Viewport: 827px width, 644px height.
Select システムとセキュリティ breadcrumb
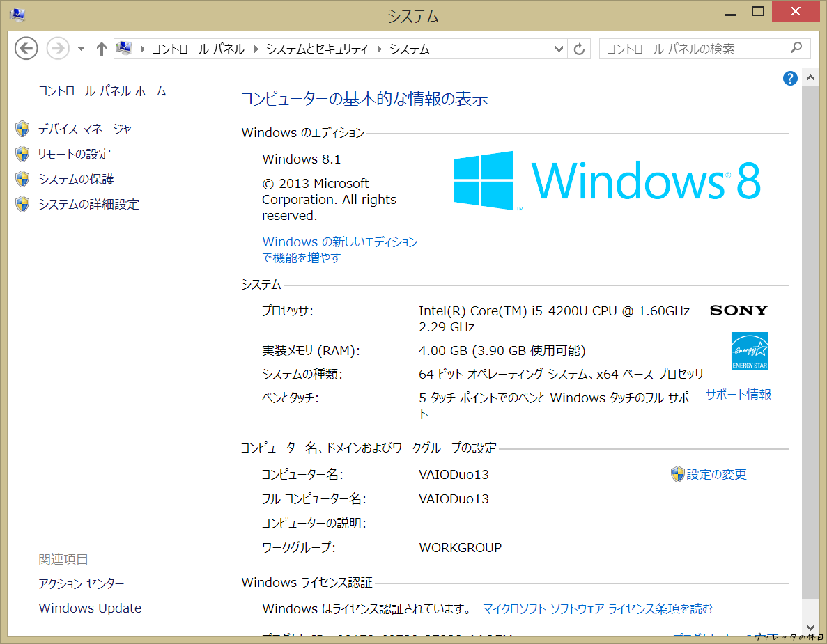(x=316, y=49)
